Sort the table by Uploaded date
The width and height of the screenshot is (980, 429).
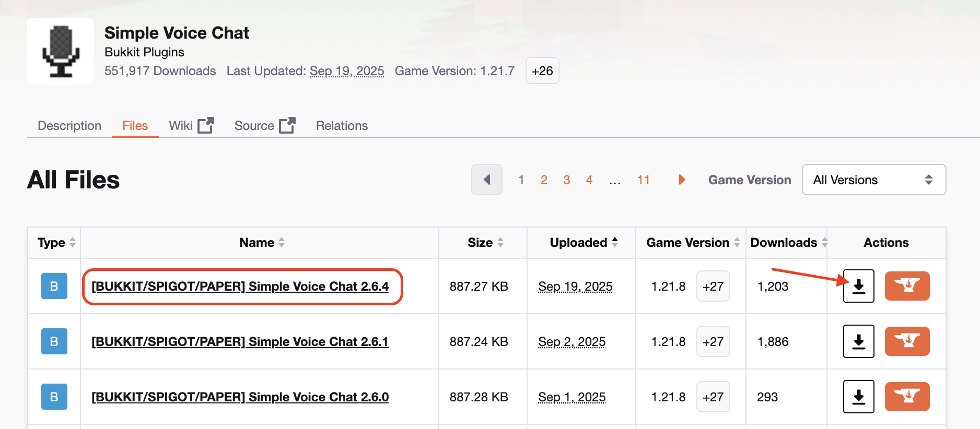(x=584, y=243)
